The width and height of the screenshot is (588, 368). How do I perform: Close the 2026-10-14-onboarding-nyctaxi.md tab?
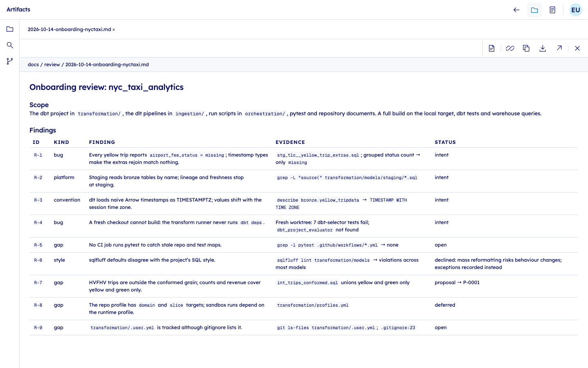coord(114,29)
